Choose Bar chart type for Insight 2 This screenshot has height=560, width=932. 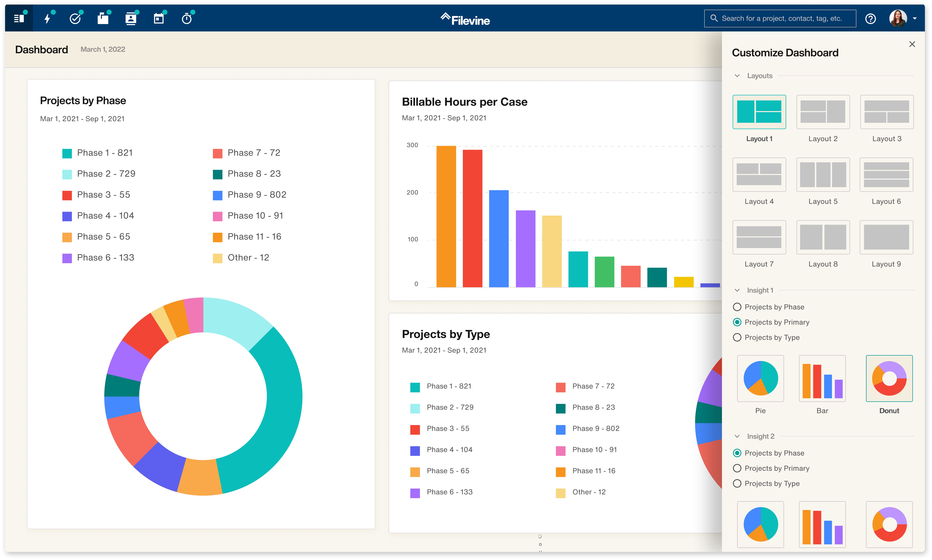coord(822,524)
